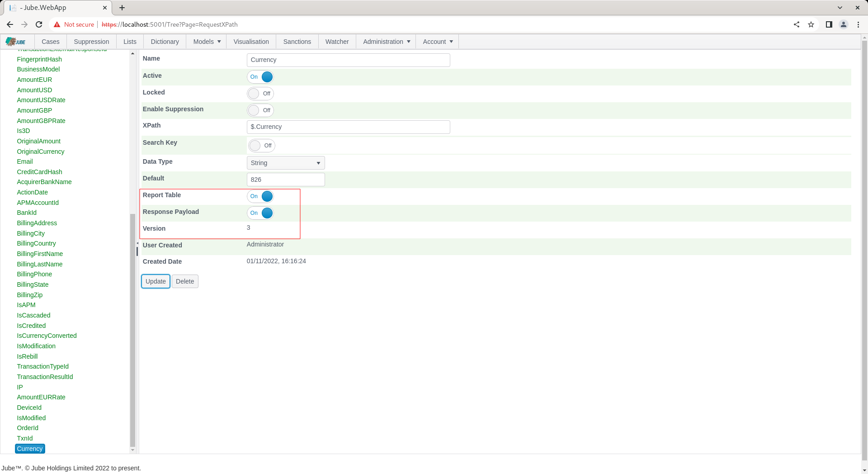868x474 pixels.
Task: Select OriginalCurrency in the tree
Action: pos(41,152)
